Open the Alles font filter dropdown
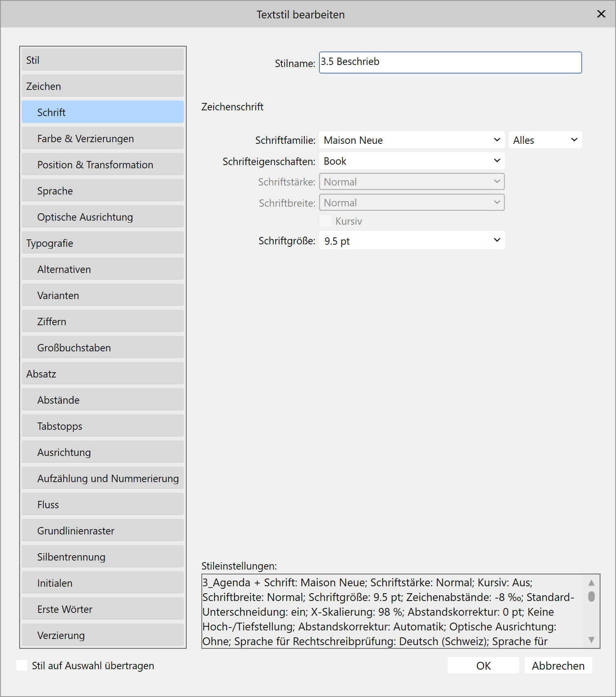Image resolution: width=616 pixels, height=697 pixels. [545, 140]
